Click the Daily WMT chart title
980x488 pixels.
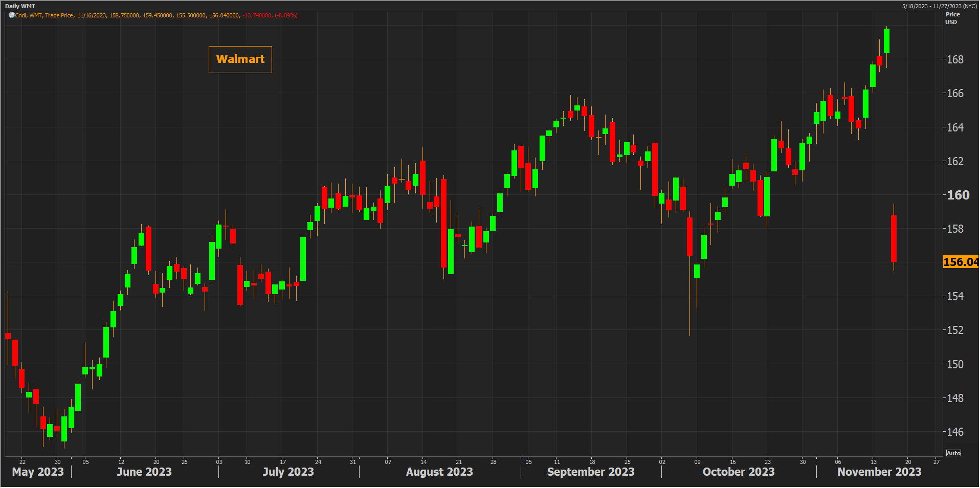pos(20,6)
